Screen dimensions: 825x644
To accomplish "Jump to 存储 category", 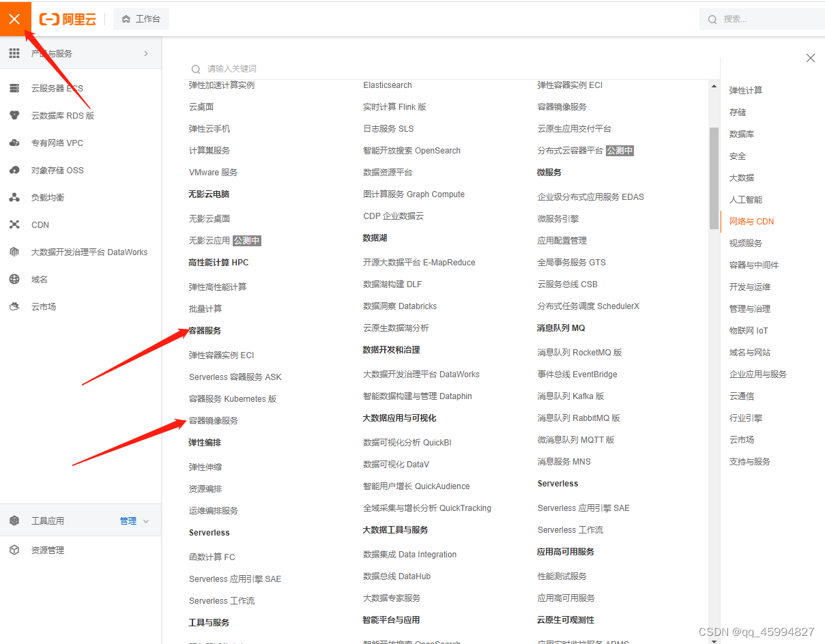I will pyautogui.click(x=738, y=112).
